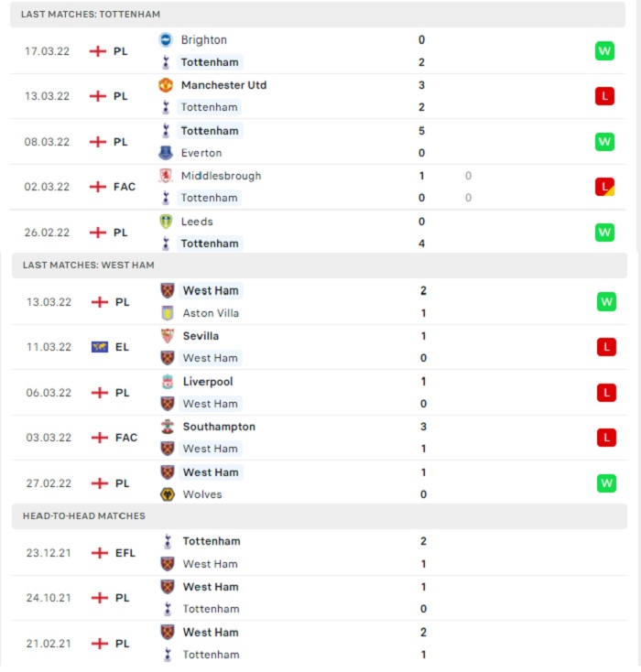This screenshot has width=641, height=672.
Task: Click the green W badge for Brighton match
Action: click(x=604, y=51)
